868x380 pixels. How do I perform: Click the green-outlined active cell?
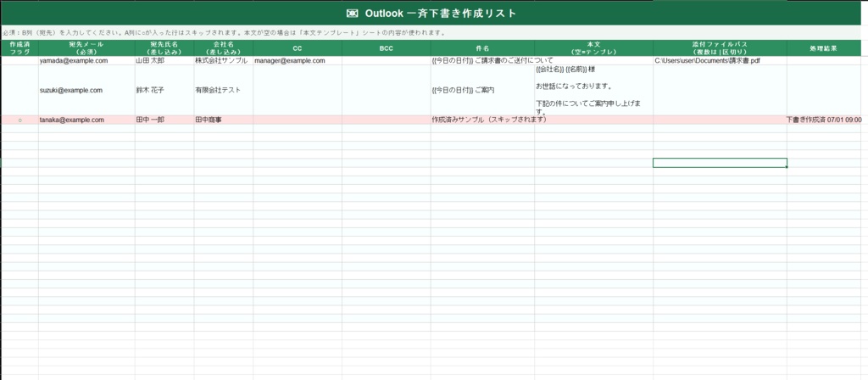click(720, 163)
